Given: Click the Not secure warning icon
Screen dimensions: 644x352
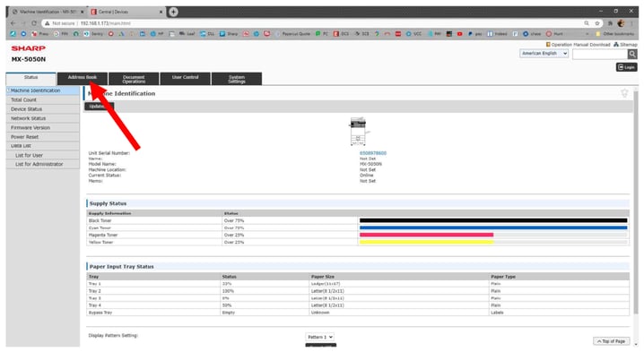Looking at the screenshot, I should pos(48,23).
